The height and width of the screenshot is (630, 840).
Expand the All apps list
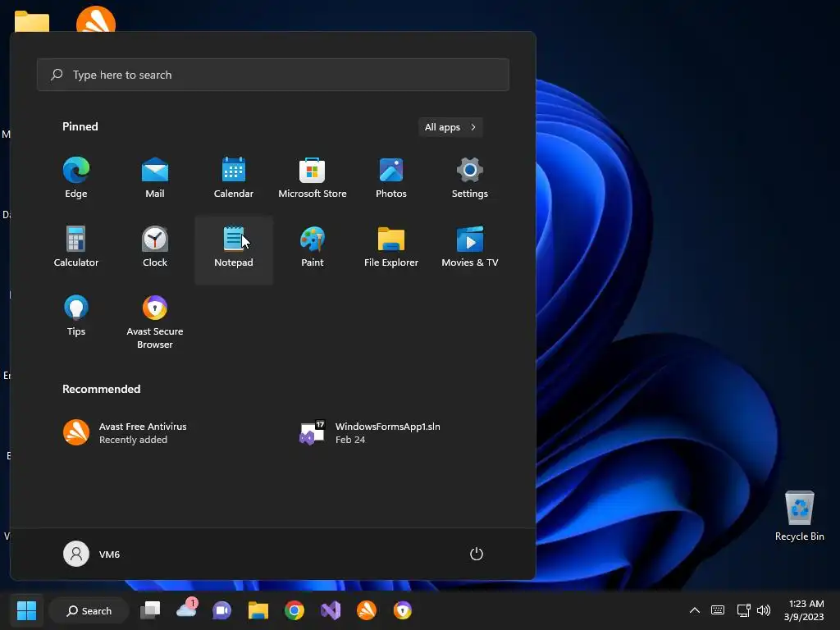tap(450, 127)
